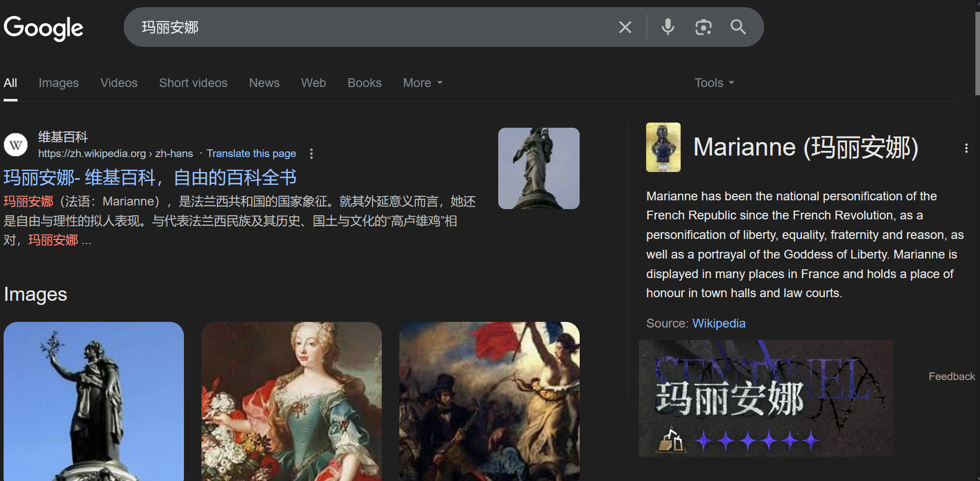This screenshot has width=980, height=481.
Task: Click the Marianne (玛丽安娜) panel title
Action: (x=806, y=147)
